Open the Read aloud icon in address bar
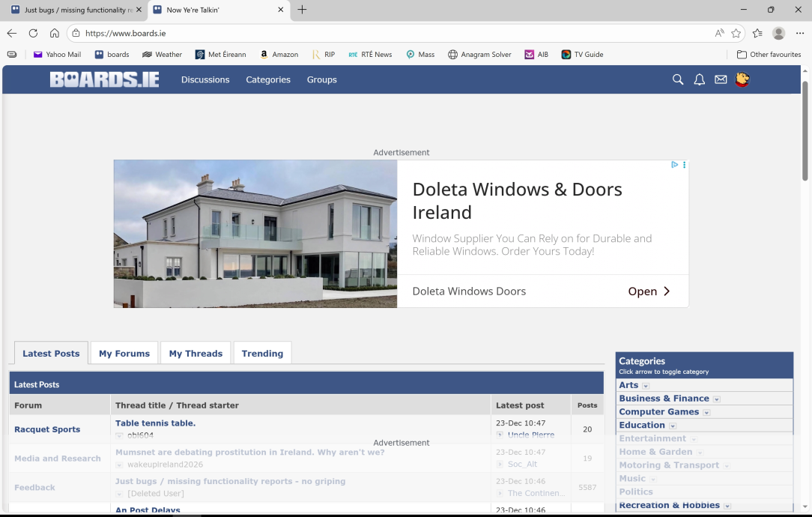Image resolution: width=812 pixels, height=517 pixels. pos(719,33)
